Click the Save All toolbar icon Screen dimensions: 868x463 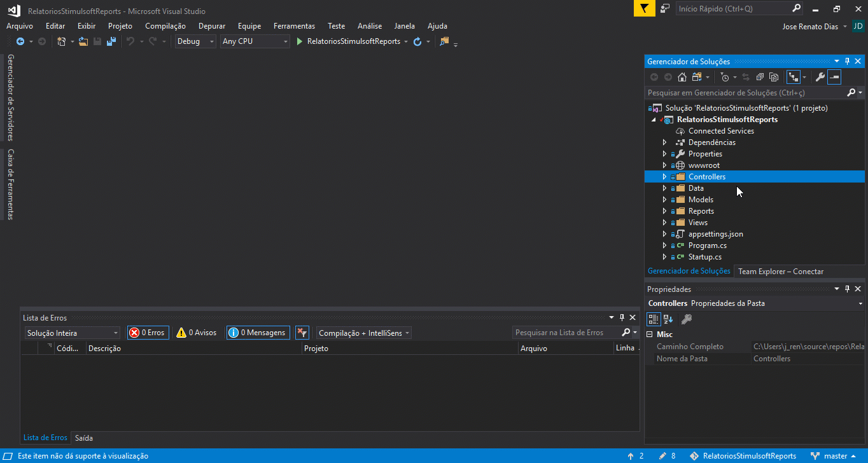click(111, 41)
